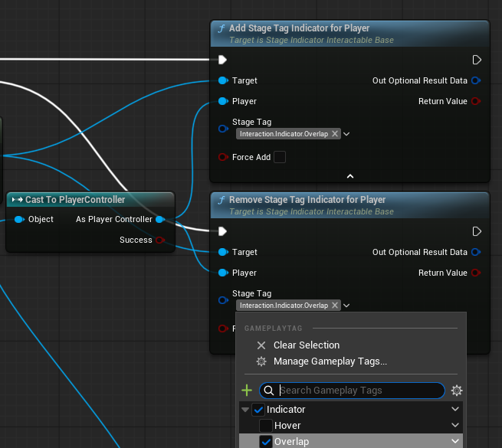Viewport: 502px width, 448px height.
Task: Select Remove Stage Tag Indicator for Player title
Action: point(307,200)
